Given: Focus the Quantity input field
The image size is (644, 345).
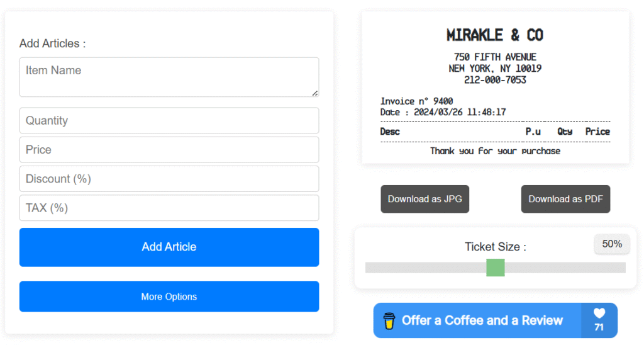Looking at the screenshot, I should pos(169,120).
